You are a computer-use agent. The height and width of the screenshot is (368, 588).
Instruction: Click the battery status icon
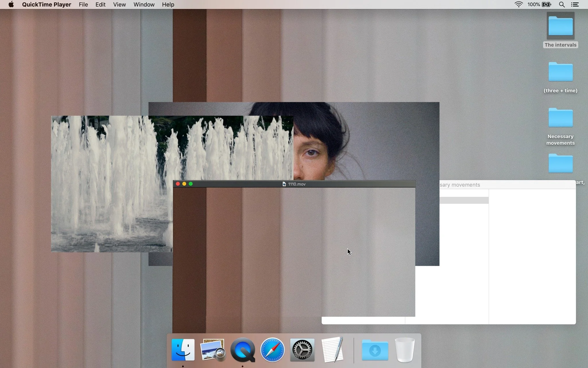(x=547, y=4)
